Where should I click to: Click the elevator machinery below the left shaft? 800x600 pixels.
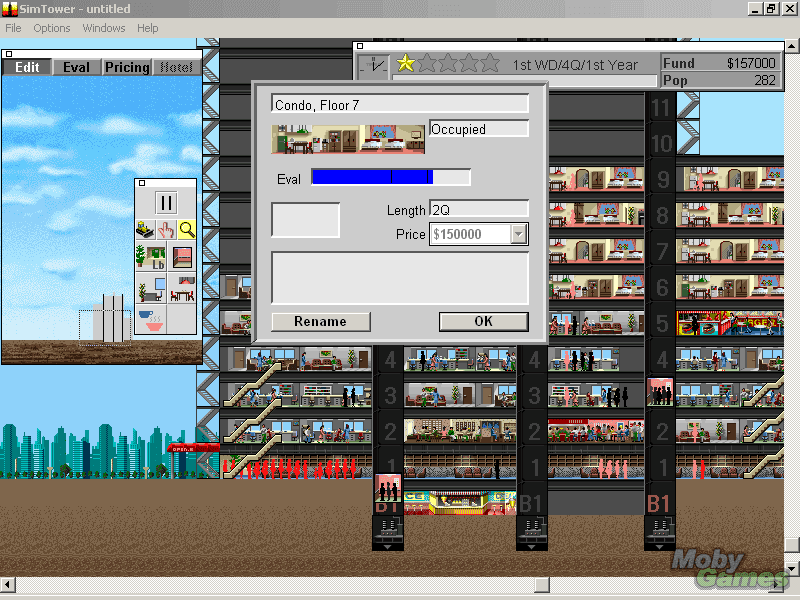click(x=388, y=532)
